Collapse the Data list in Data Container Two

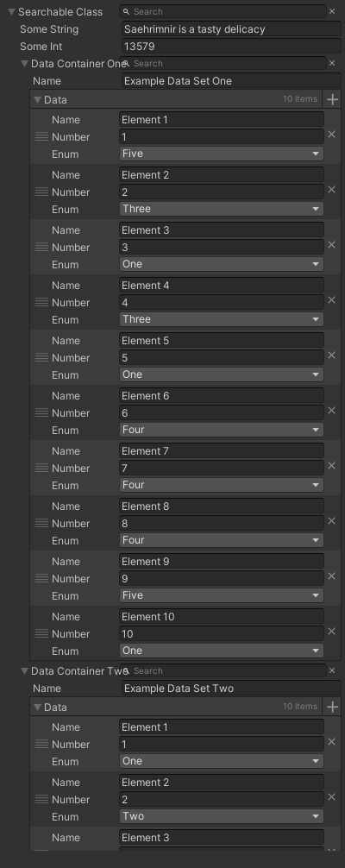38,707
